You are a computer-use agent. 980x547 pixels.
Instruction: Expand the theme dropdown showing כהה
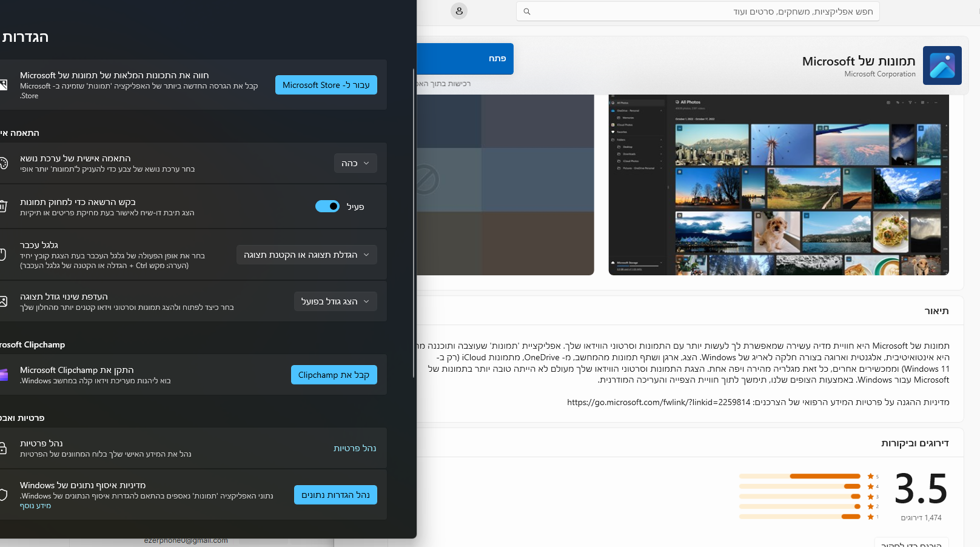pyautogui.click(x=355, y=163)
